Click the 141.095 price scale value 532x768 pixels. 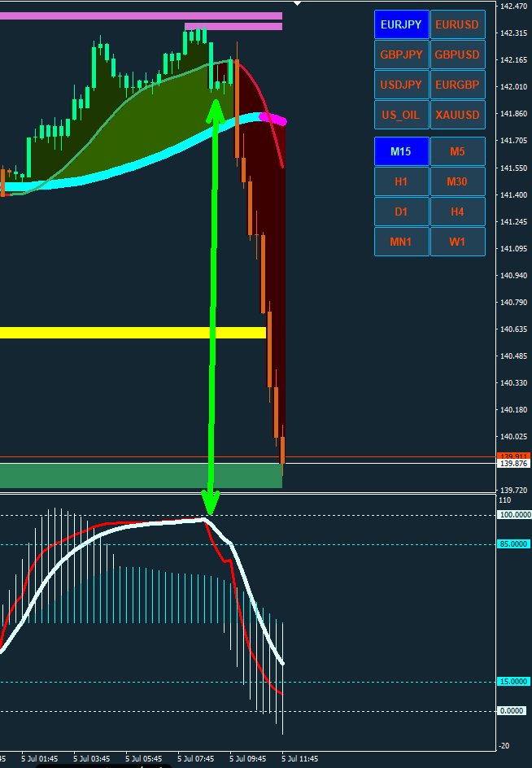514,249
